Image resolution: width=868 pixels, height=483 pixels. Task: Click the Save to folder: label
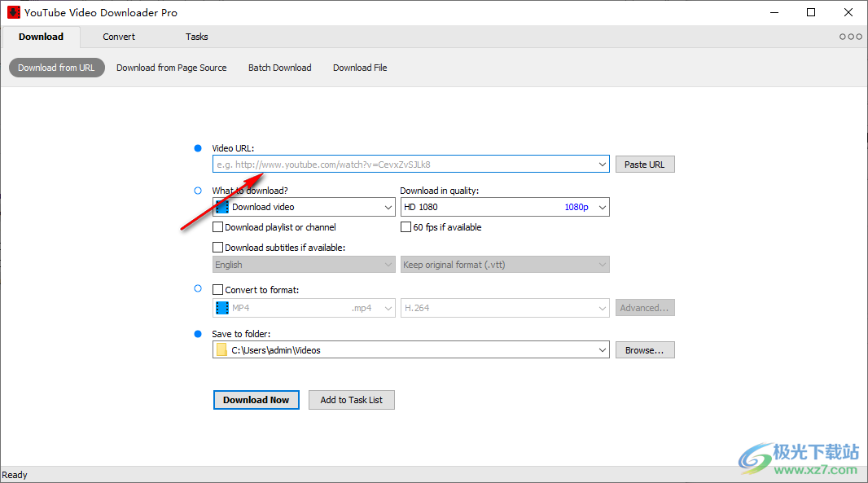pos(241,334)
